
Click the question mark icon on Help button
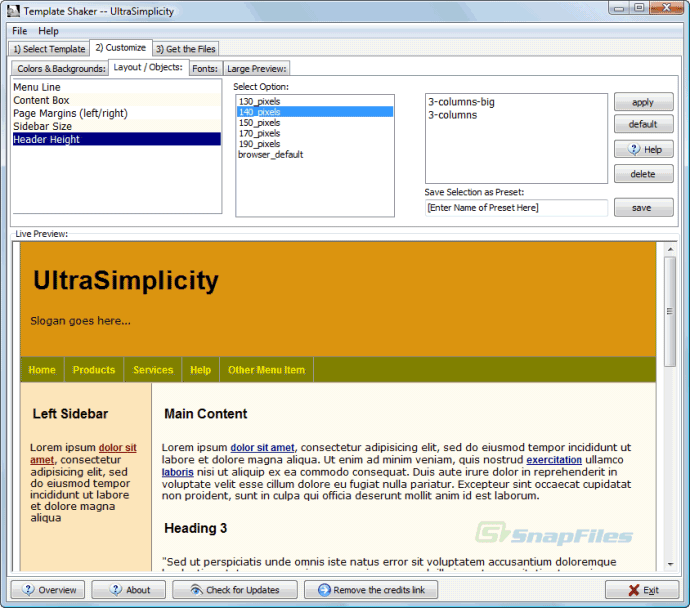tap(634, 149)
